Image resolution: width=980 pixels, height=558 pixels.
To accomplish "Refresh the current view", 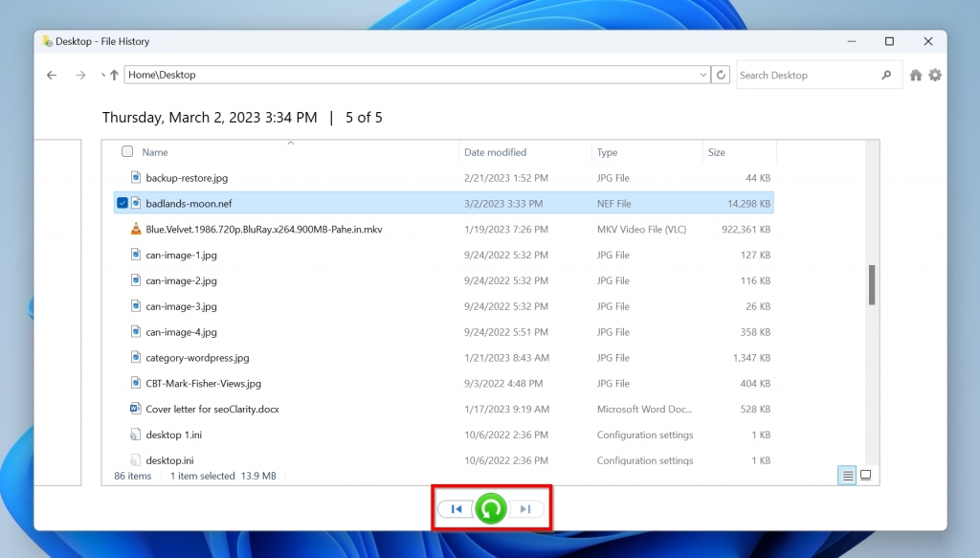I will click(721, 75).
